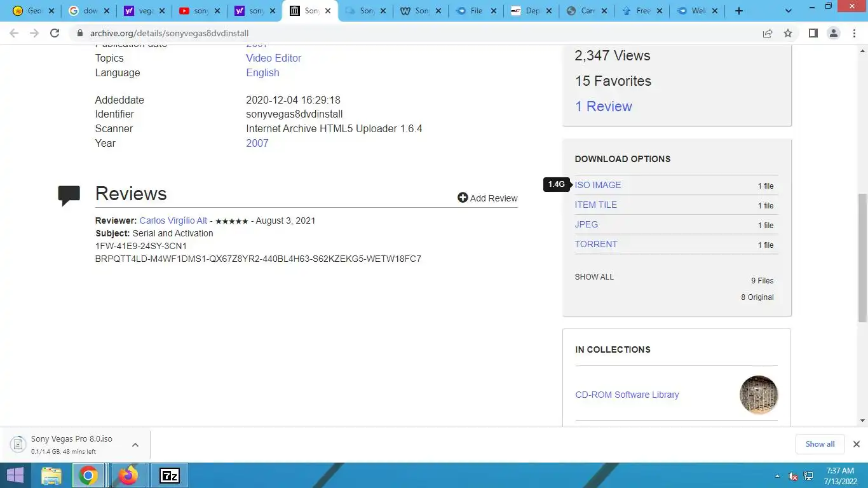The height and width of the screenshot is (488, 868).
Task: Open the Video Editor topic link
Action: click(273, 58)
